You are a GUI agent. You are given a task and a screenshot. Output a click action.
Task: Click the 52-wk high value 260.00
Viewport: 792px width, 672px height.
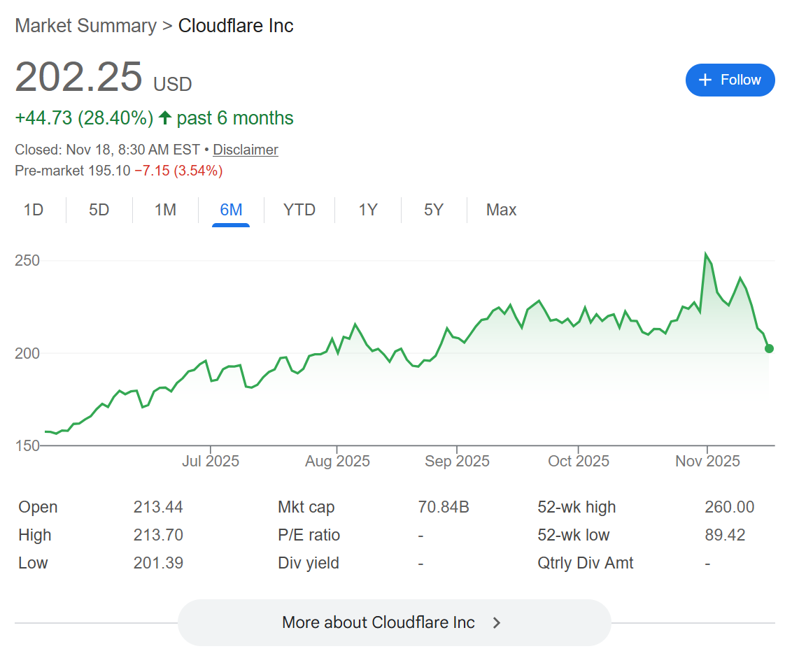click(x=729, y=507)
